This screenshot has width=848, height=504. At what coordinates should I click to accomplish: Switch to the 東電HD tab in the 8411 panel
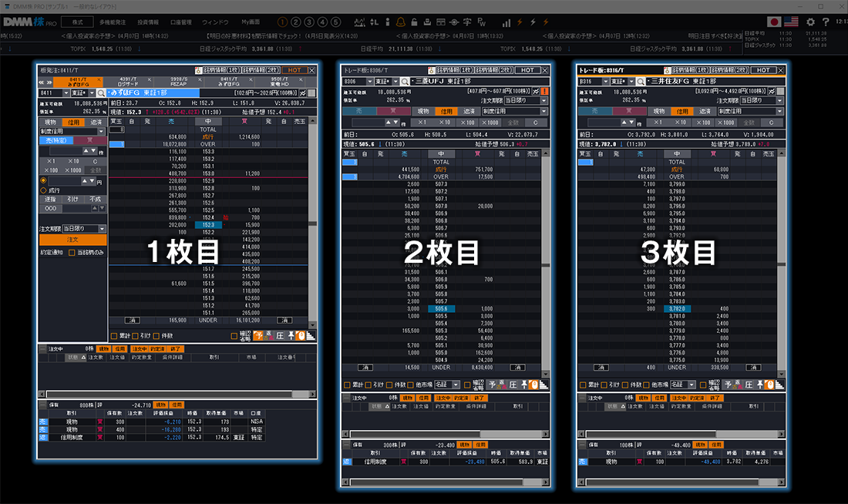coord(279,82)
